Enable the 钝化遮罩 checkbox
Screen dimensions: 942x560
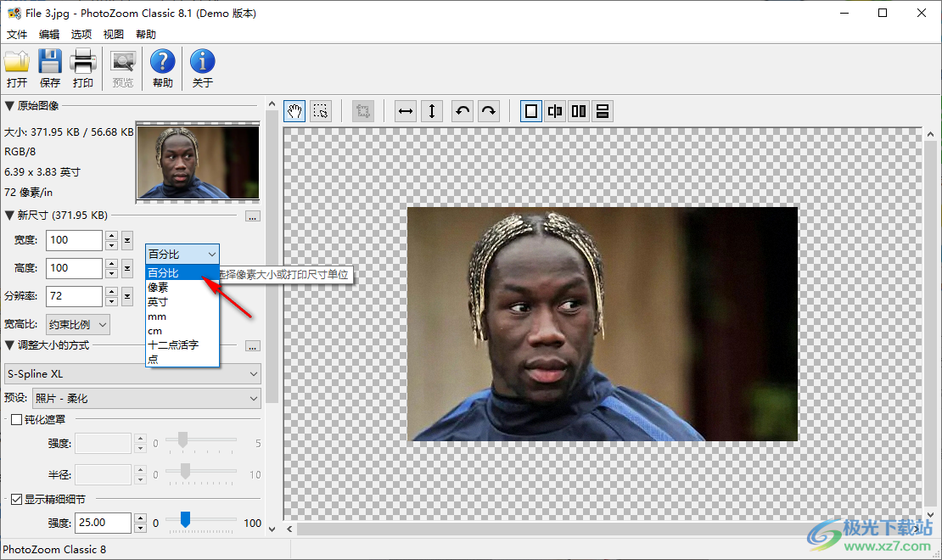click(17, 419)
